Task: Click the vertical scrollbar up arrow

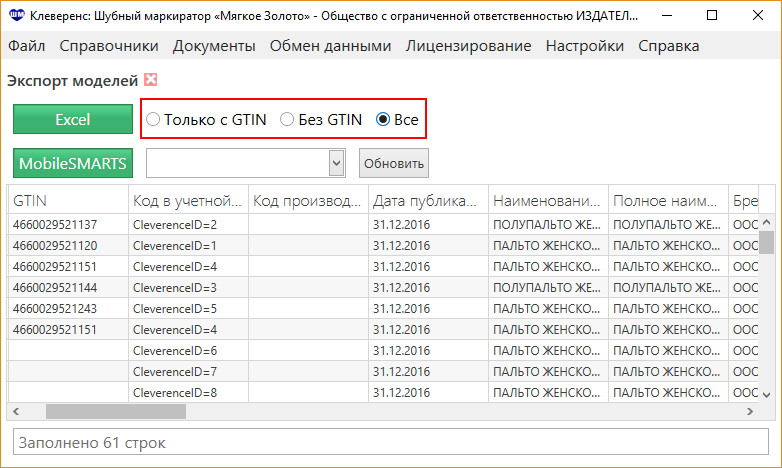Action: (x=767, y=222)
